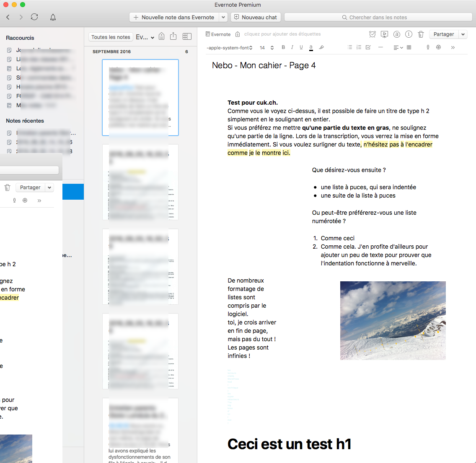Click the share notebook icon above the note list
Screen dimensions: 476x463
[x=173, y=36]
